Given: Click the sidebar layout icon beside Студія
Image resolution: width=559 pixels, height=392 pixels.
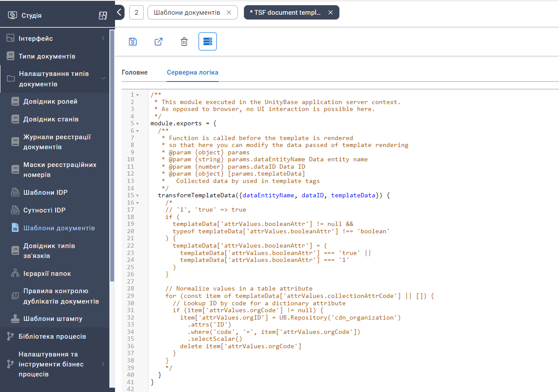Looking at the screenshot, I should pos(103,16).
